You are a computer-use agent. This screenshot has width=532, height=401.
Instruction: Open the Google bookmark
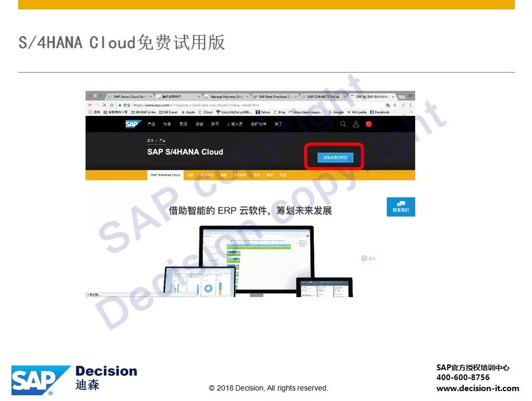click(x=336, y=112)
